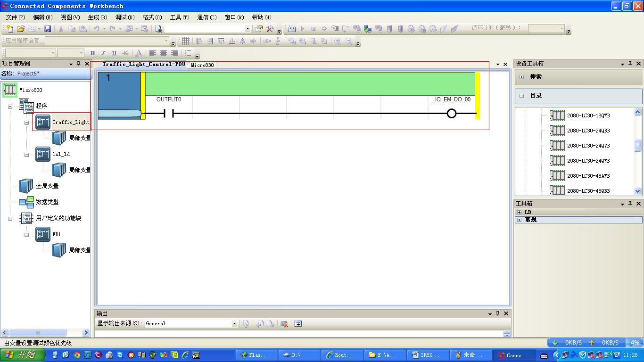
Task: Click the toolbar icon with crossed tools
Action: pyautogui.click(x=270, y=29)
